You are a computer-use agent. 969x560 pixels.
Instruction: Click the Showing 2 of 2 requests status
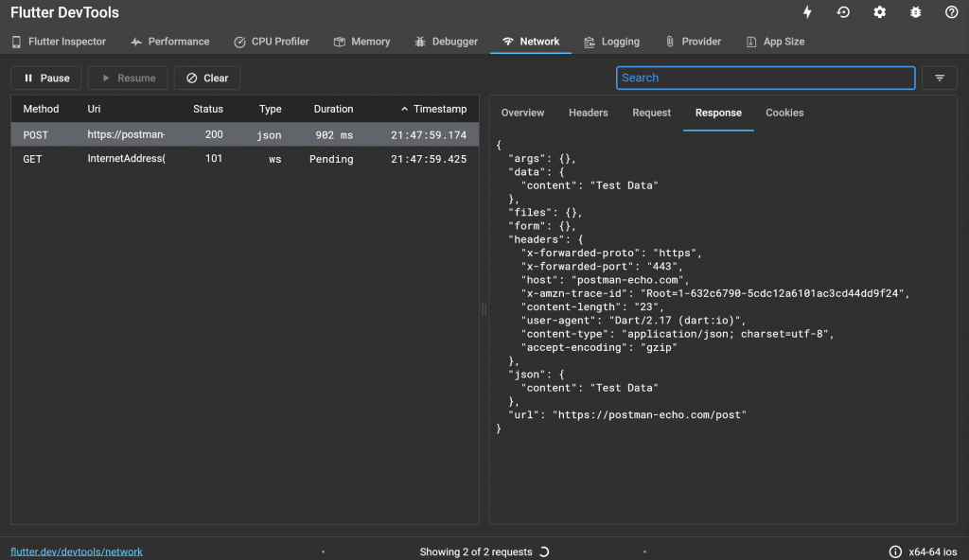click(x=476, y=551)
